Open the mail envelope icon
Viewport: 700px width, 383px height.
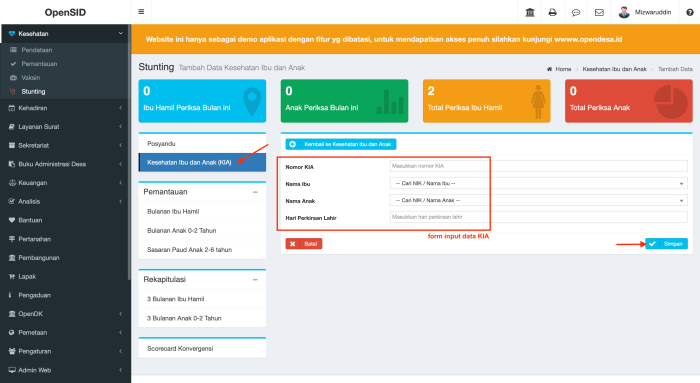pos(599,12)
